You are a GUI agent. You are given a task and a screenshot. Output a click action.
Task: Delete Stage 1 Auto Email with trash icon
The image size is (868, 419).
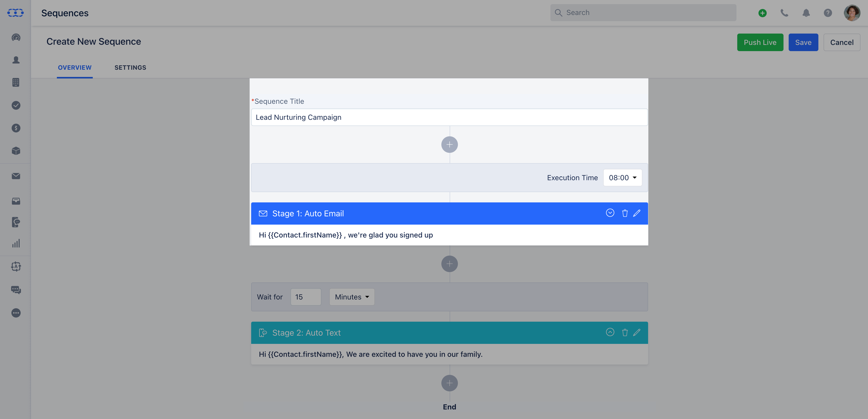pyautogui.click(x=625, y=213)
